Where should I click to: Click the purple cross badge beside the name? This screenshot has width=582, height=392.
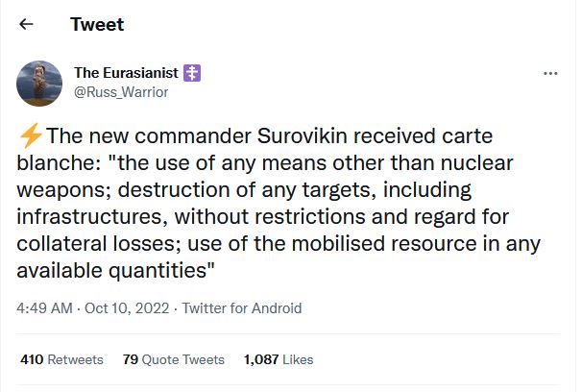(192, 74)
